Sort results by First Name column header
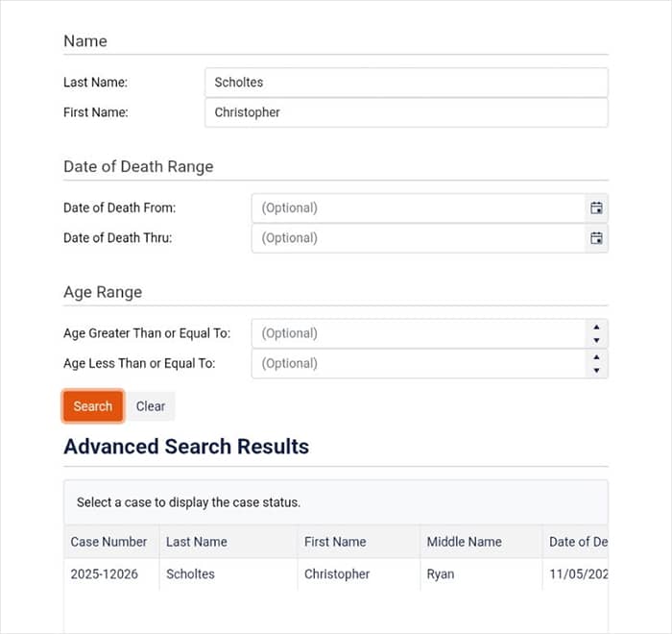 click(335, 542)
